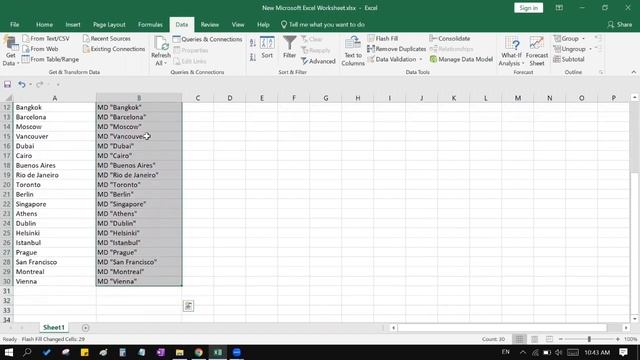This screenshot has height=360, width=640.
Task: Switch to Page Layout view in status bar
Action: tap(534, 339)
